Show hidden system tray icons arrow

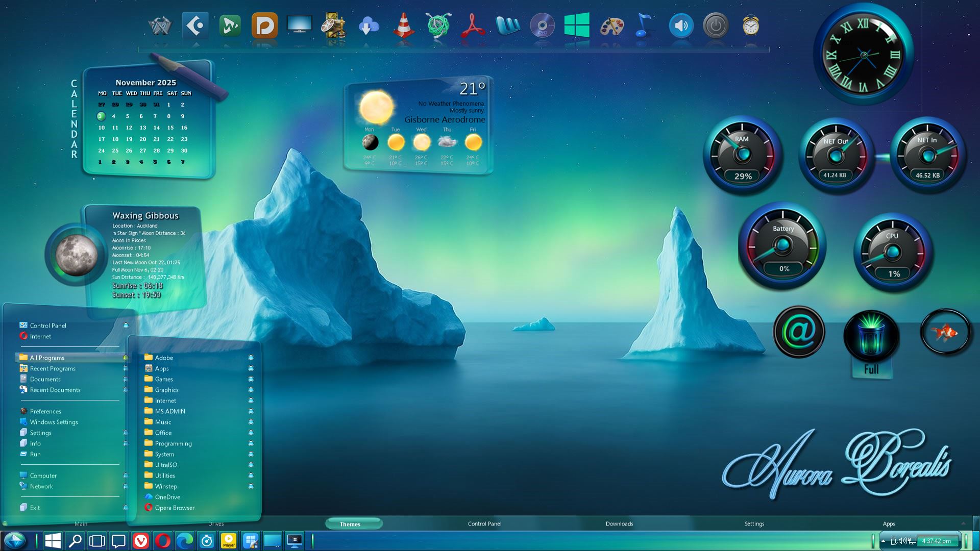(883, 541)
